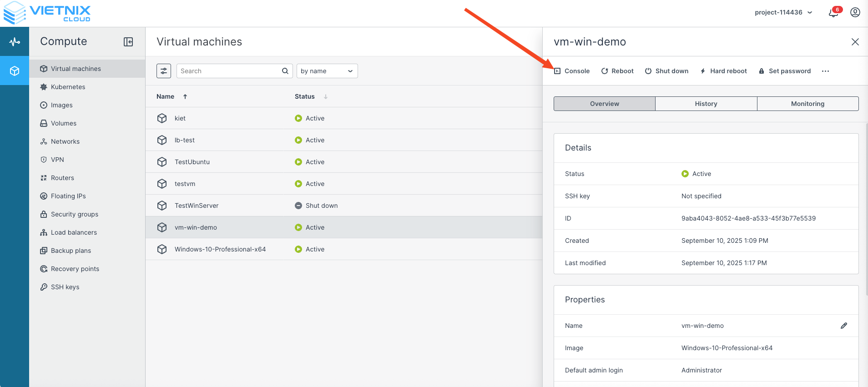Click the Reboot button
The width and height of the screenshot is (868, 387).
[x=617, y=71]
